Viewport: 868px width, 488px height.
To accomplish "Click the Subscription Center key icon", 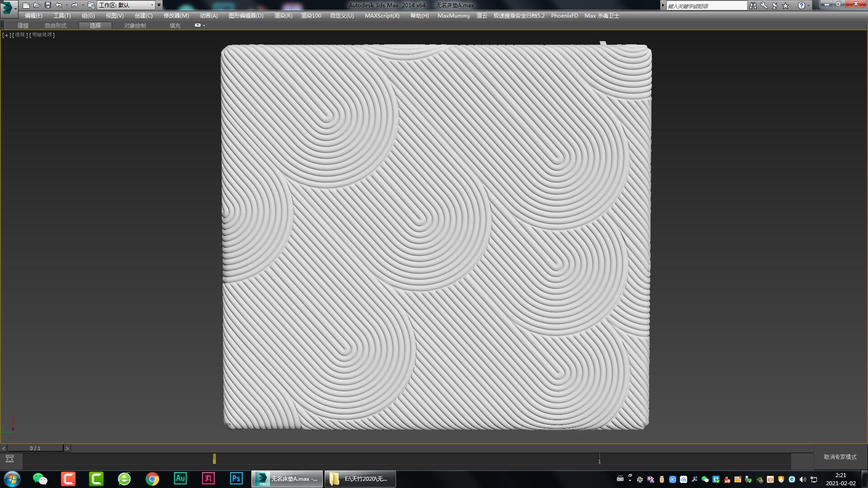I will click(764, 5).
